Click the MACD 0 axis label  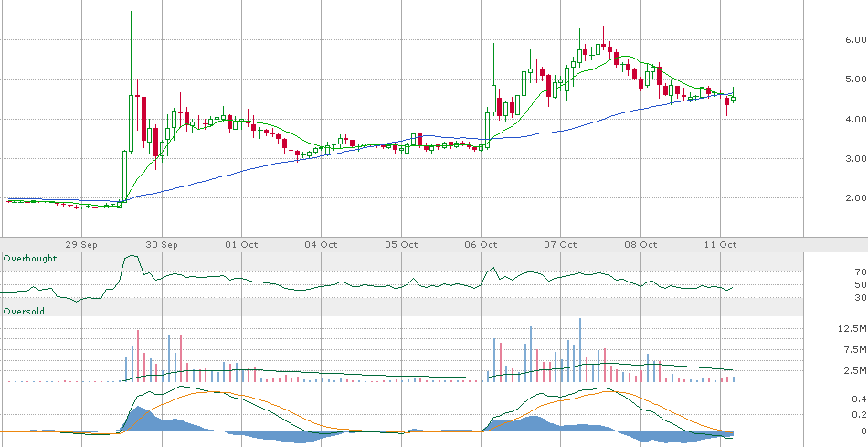(863, 431)
